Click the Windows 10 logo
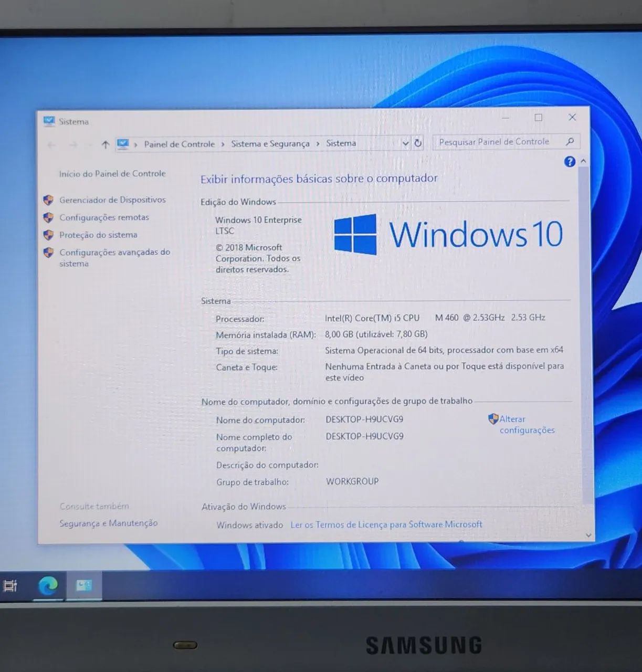This screenshot has width=642, height=672. 448,234
